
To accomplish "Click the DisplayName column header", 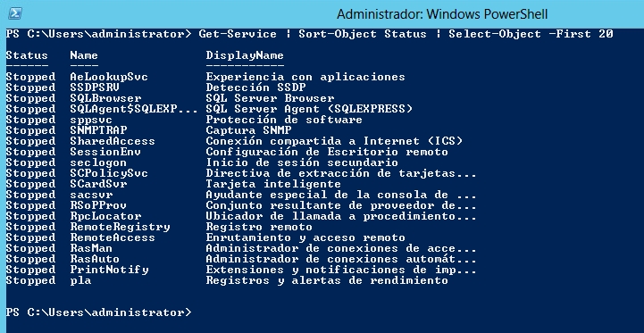I will [x=245, y=55].
